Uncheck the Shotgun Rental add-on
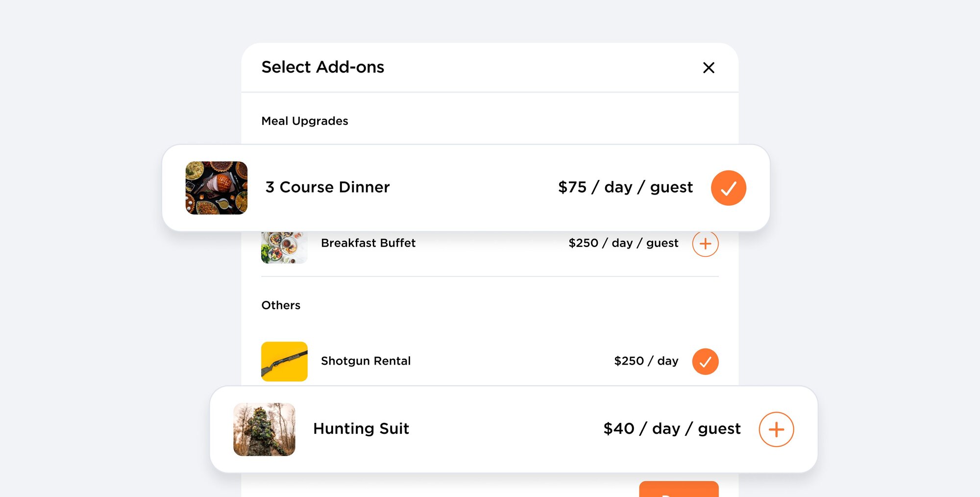The width and height of the screenshot is (980, 497). (705, 362)
